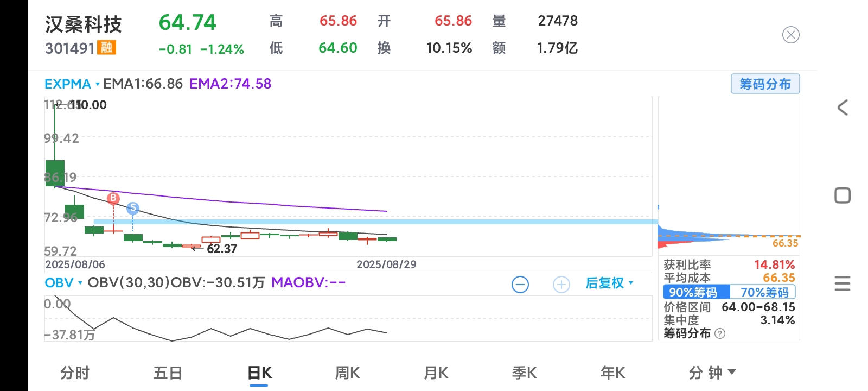
Task: Tap the red B buy marker on chart
Action: point(113,198)
